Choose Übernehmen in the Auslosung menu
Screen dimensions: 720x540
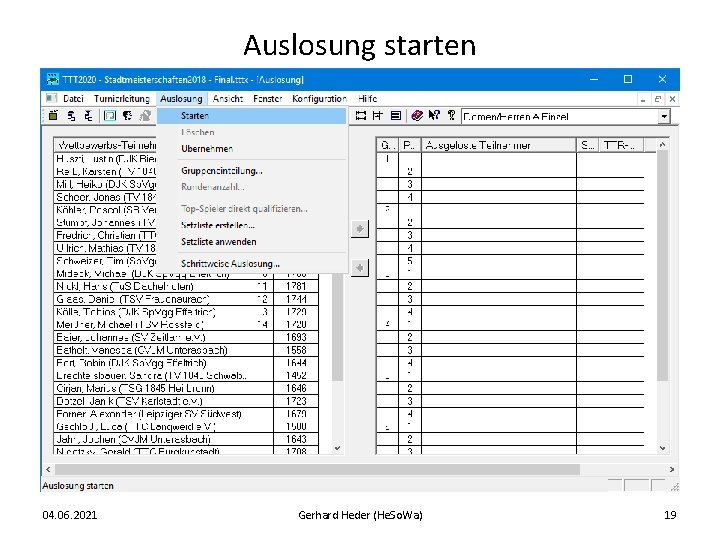(252, 149)
